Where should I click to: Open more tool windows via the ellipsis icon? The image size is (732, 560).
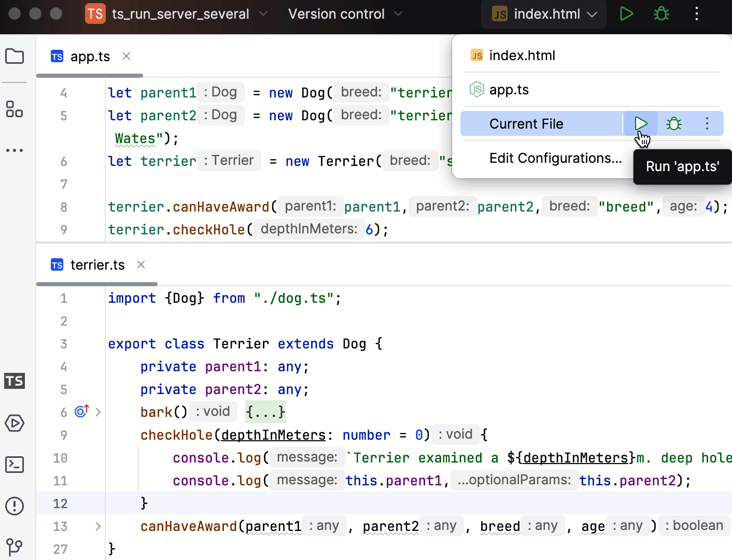pos(15,150)
